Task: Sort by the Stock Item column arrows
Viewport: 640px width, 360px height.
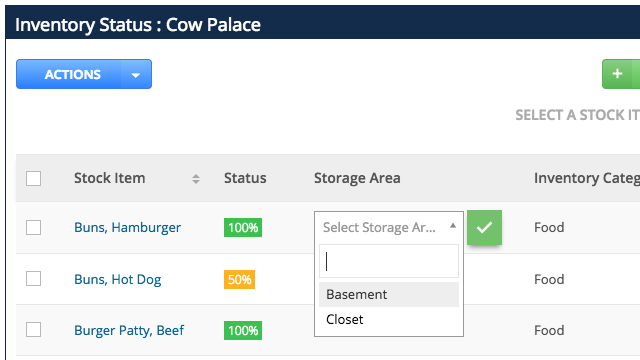Action: pyautogui.click(x=196, y=179)
